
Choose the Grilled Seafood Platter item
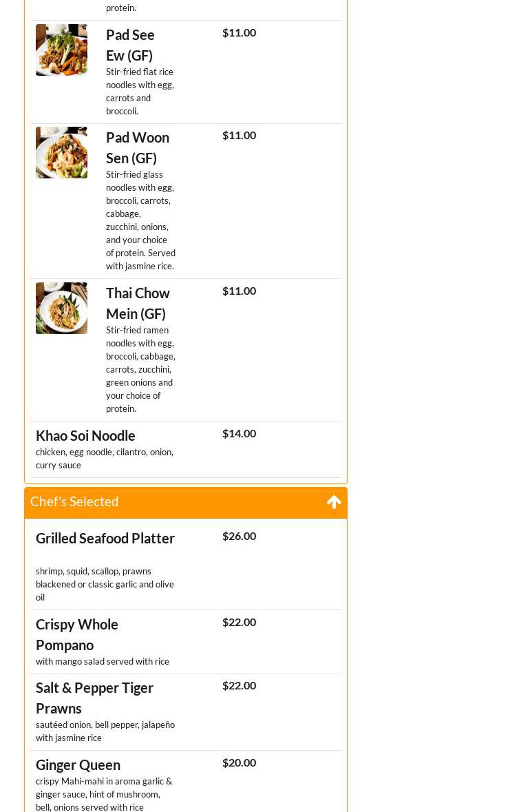tap(105, 538)
